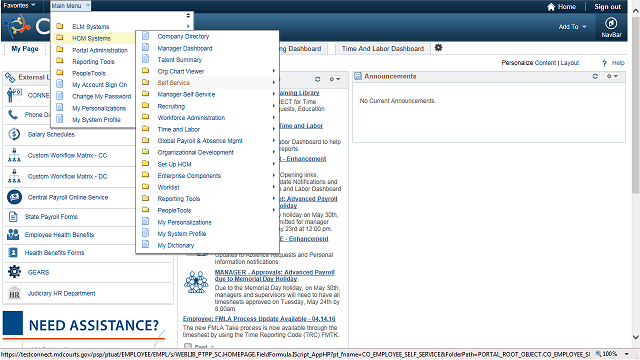Screen dimensions: 640x360
Task: Open the middle pagelet settings dropdown
Action: click(x=335, y=79)
